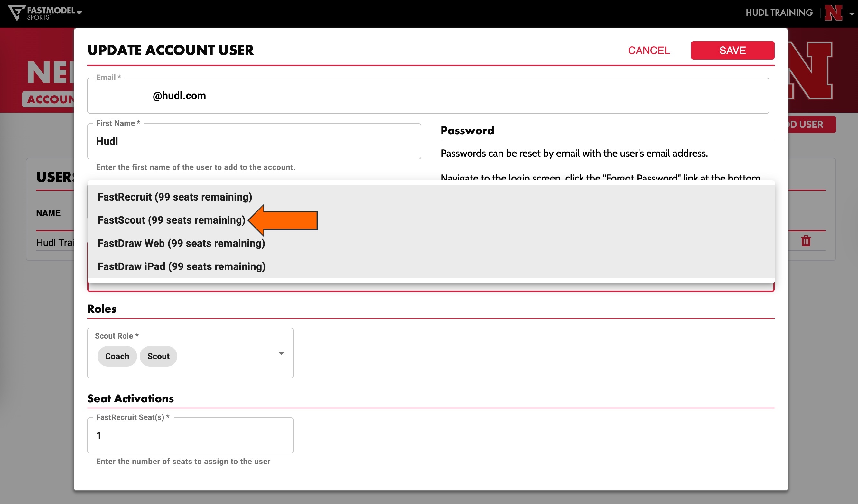The width and height of the screenshot is (858, 504).
Task: Click into the Email field
Action: point(428,96)
